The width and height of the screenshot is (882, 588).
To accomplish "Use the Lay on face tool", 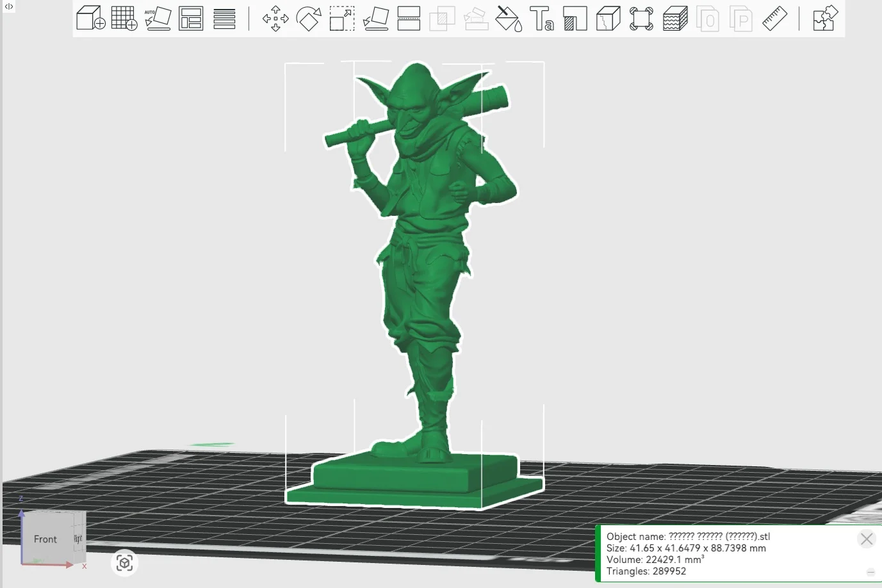I will (x=375, y=18).
